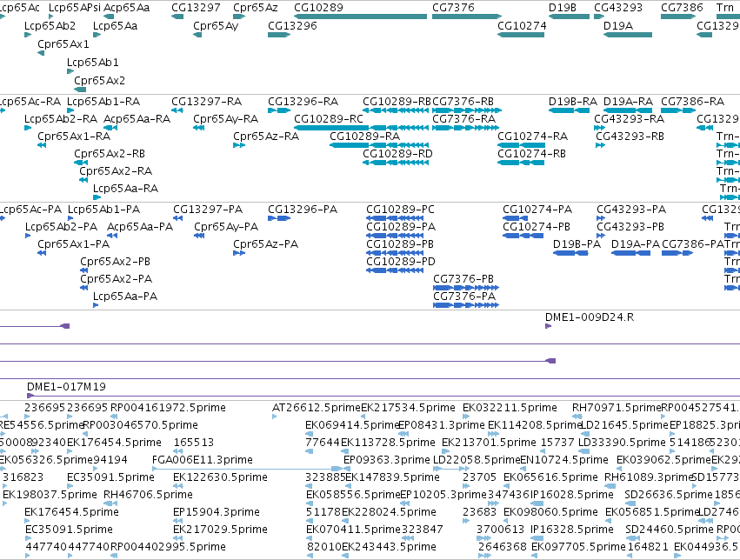Open the RH46706.5prime EST label
Image resolution: width=740 pixels, height=560 pixels.
pyautogui.click(x=148, y=495)
